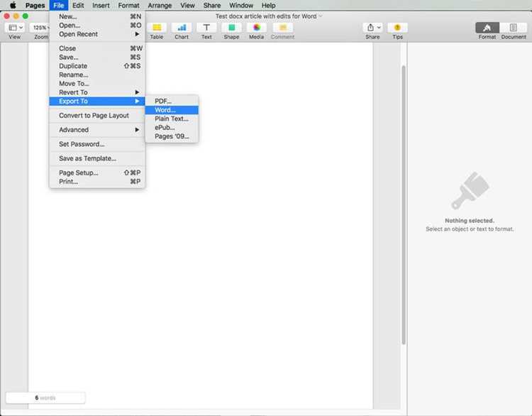Open the Apple menu
The width and height of the screenshot is (532, 416).
coord(13,6)
